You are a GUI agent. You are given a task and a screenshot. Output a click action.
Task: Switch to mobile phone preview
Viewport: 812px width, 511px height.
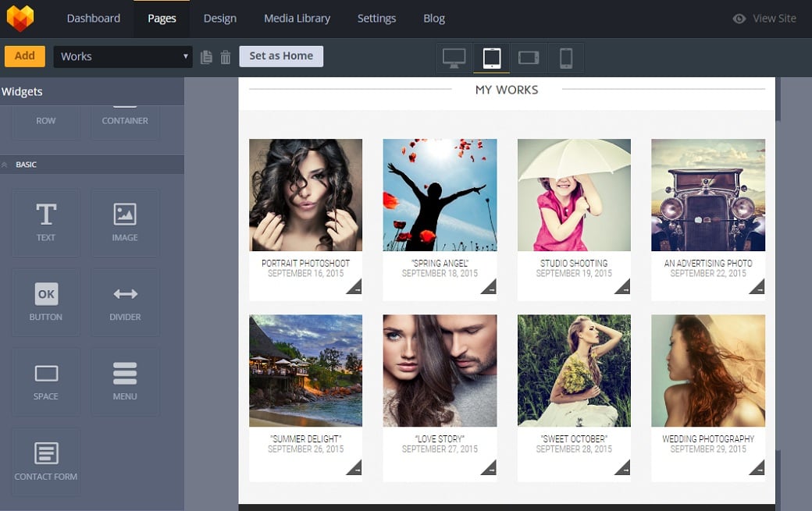tap(566, 58)
